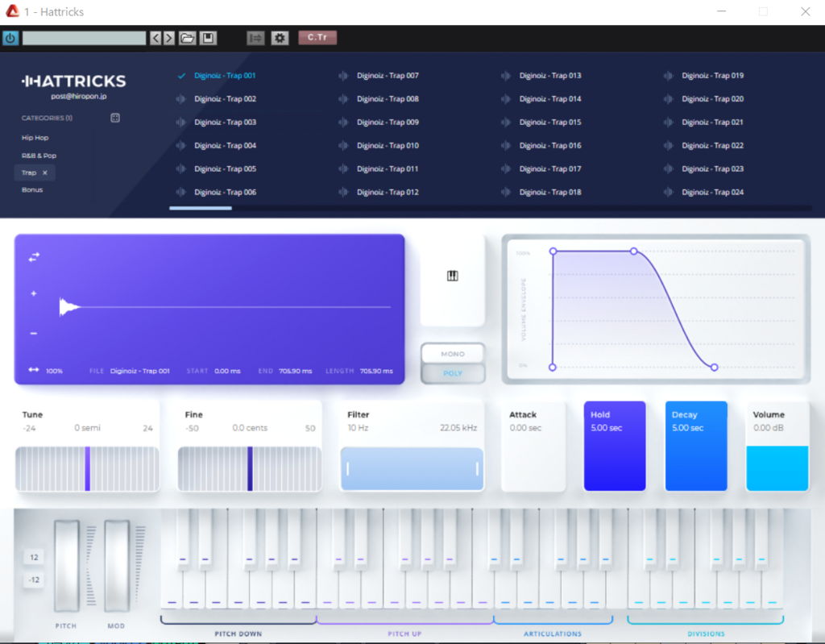
Task: Preview waveform icon of Diginoiz - Trap 010
Action: (x=343, y=145)
